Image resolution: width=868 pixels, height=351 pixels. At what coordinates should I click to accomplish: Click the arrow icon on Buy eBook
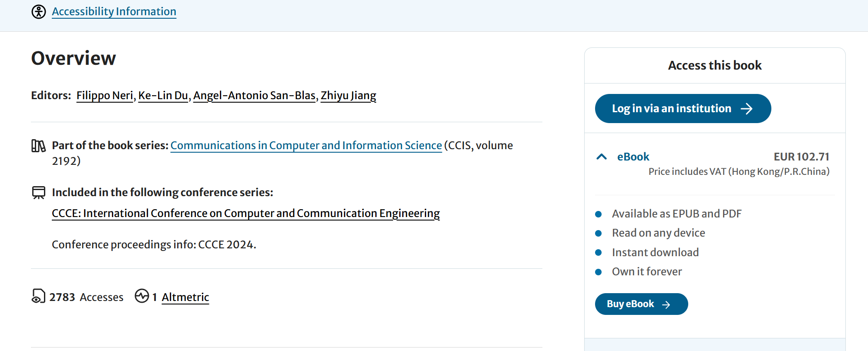point(666,304)
